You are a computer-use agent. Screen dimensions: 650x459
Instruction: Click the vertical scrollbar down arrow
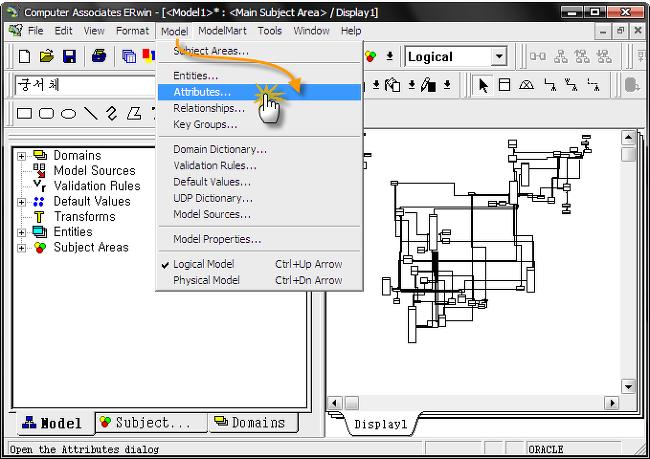click(628, 387)
